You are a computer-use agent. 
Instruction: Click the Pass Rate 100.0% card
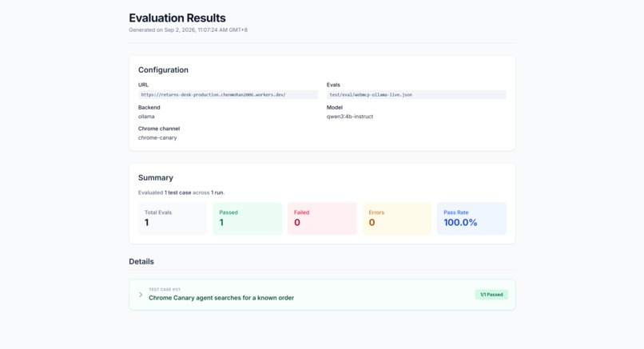point(471,219)
